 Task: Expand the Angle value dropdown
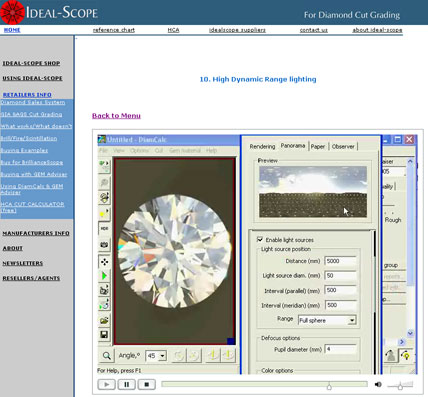pyautogui.click(x=162, y=356)
